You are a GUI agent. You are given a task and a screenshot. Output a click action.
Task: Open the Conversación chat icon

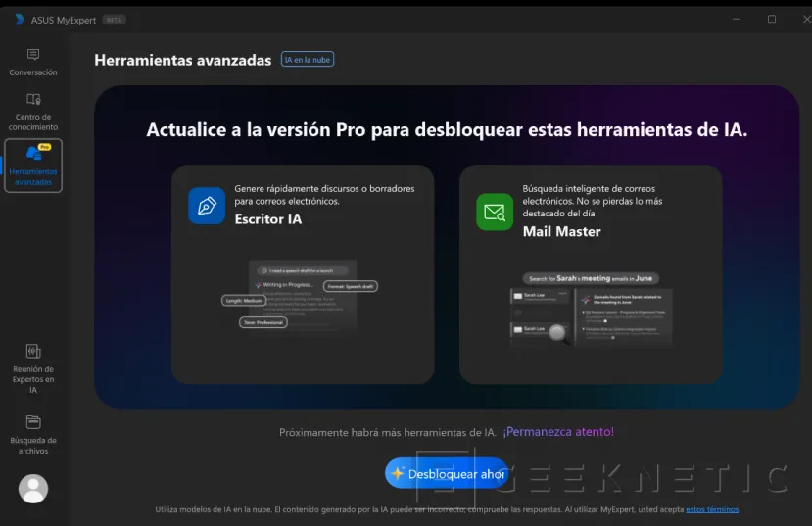[33, 55]
